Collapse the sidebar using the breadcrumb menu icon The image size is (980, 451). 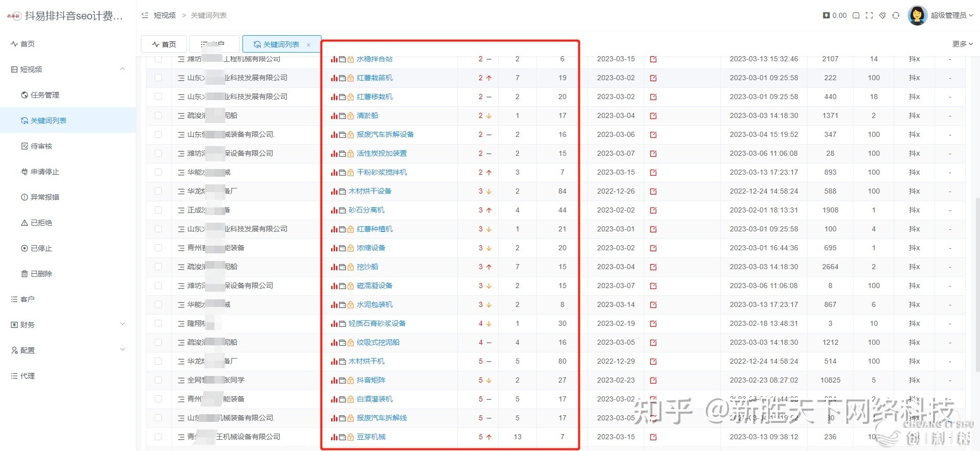click(x=145, y=15)
